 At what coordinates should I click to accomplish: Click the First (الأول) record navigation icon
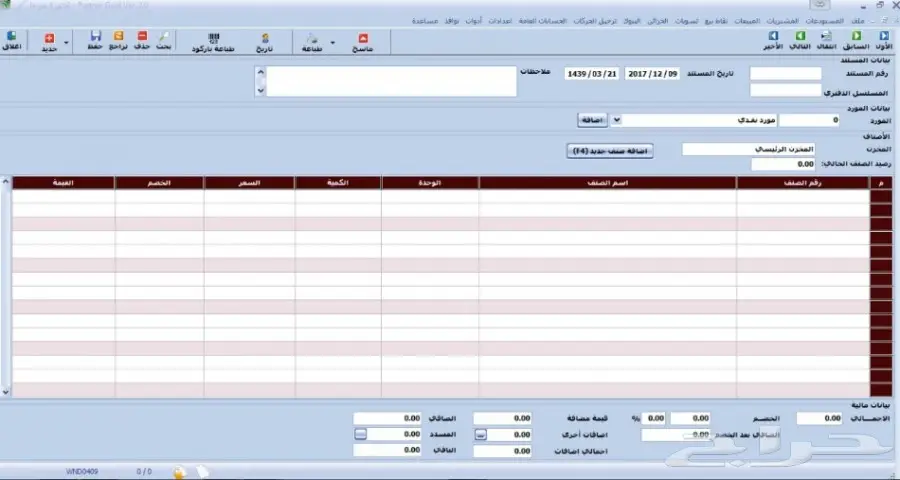click(883, 37)
